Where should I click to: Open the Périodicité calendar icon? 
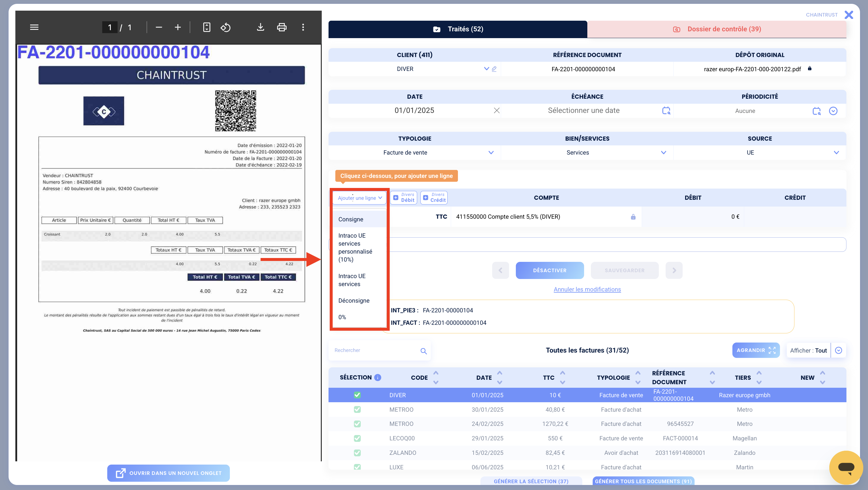(816, 111)
